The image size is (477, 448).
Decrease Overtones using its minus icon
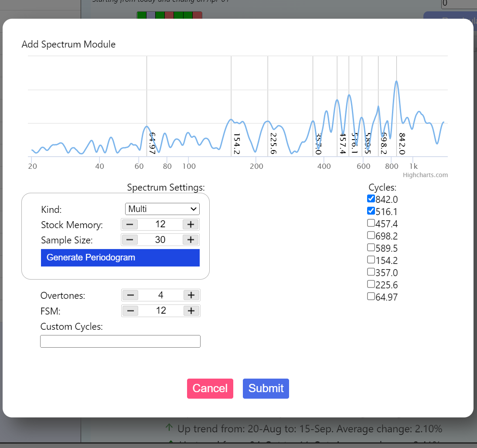[129, 295]
